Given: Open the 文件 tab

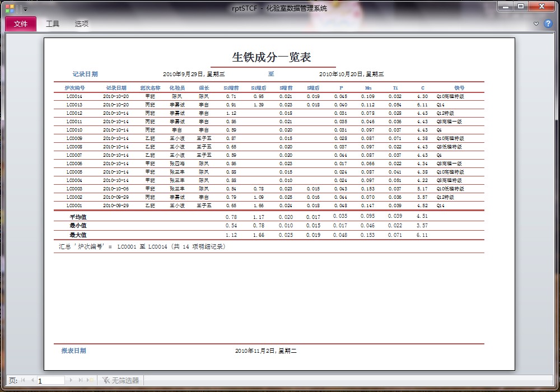Looking at the screenshot, I should pos(20,24).
